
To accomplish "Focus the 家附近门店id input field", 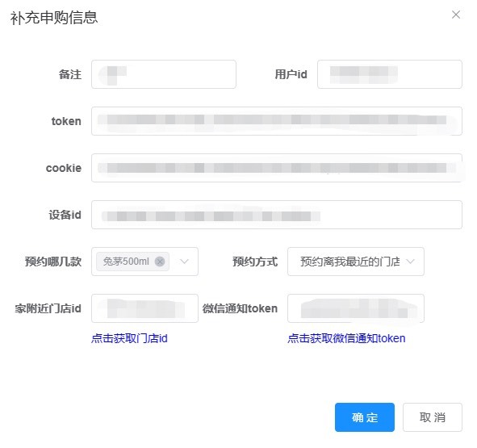I will 144,308.
